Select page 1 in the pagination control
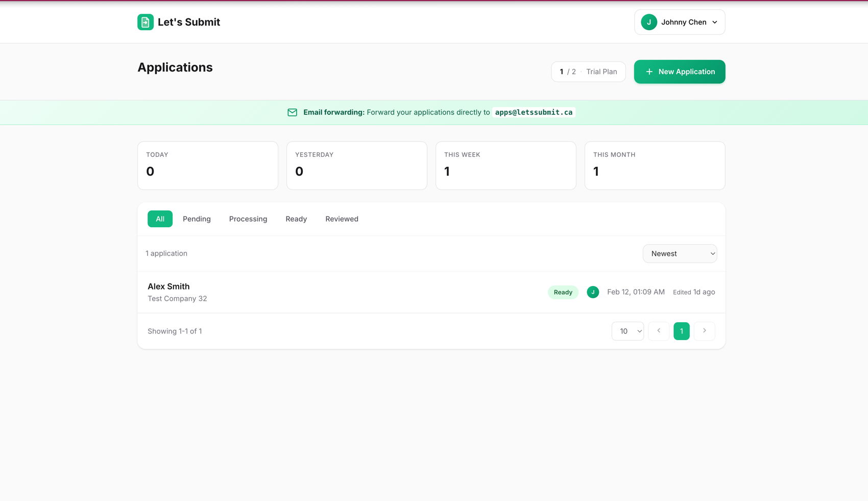This screenshot has width=868, height=501. pos(681,331)
